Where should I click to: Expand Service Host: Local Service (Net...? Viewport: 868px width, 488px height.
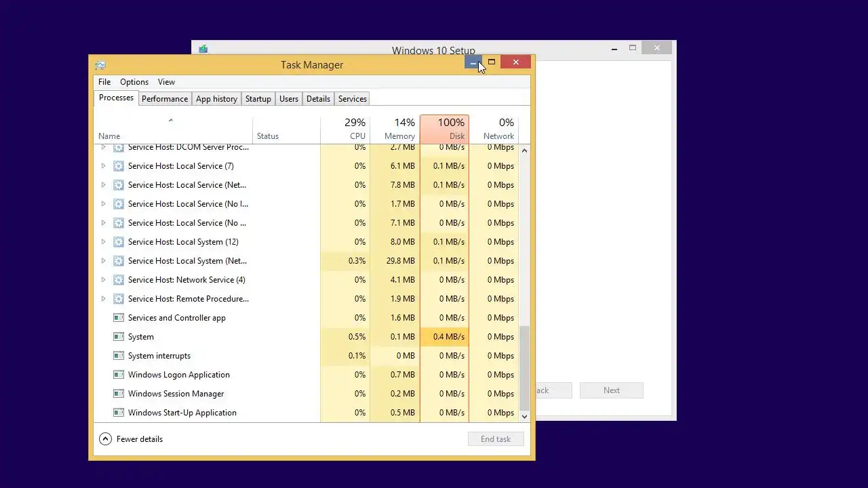point(103,185)
